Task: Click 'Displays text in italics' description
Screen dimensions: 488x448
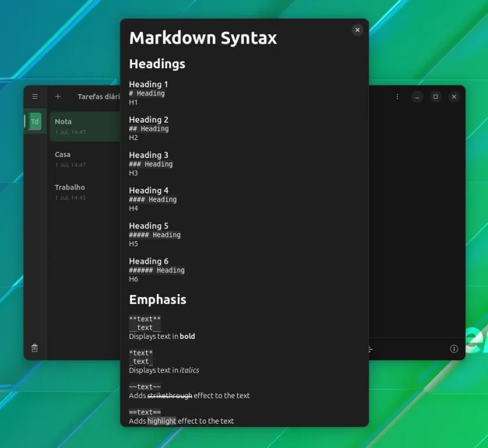Action: pyautogui.click(x=164, y=371)
